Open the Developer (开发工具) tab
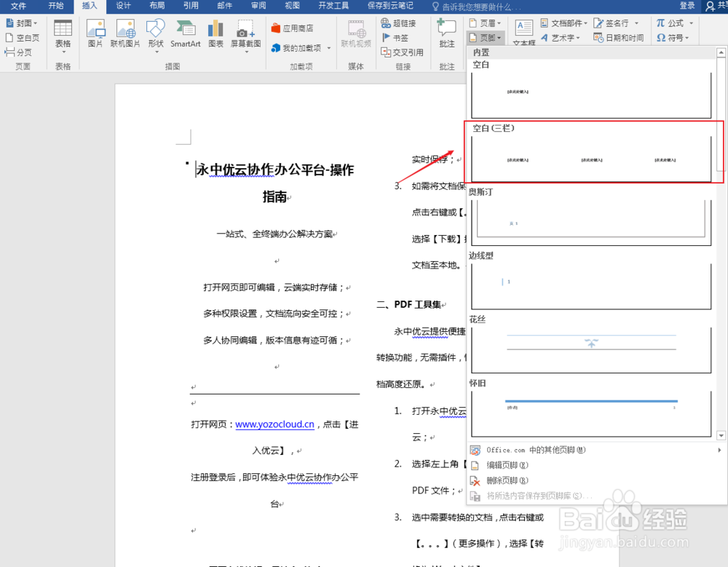The height and width of the screenshot is (567, 728). click(x=333, y=6)
